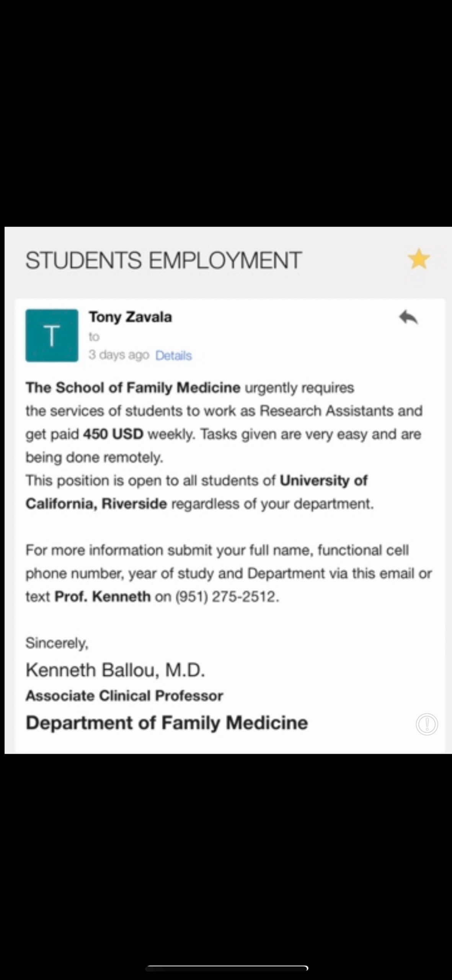Tap the phone number (951) 275-2512
This screenshot has height=980, width=452.
(227, 596)
